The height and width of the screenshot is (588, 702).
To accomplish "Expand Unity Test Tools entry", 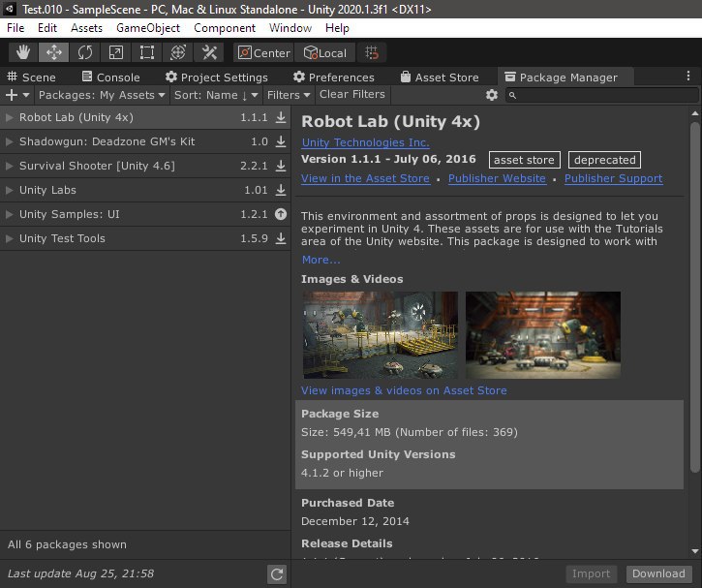I will point(9,238).
